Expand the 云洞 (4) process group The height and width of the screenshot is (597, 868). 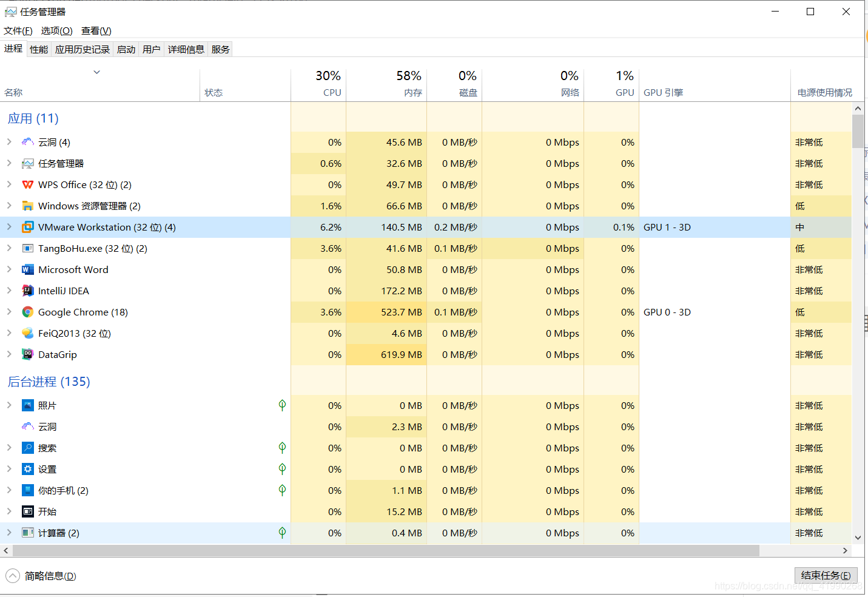pos(9,141)
